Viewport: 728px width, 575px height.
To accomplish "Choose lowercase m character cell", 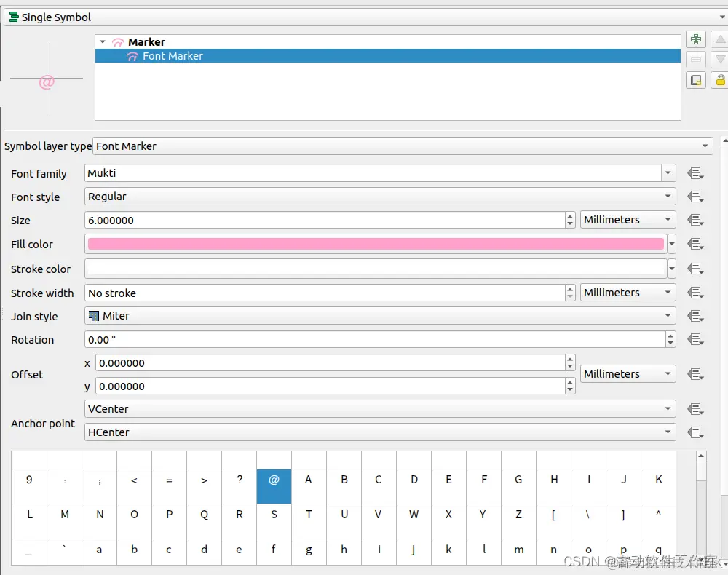I will point(518,552).
